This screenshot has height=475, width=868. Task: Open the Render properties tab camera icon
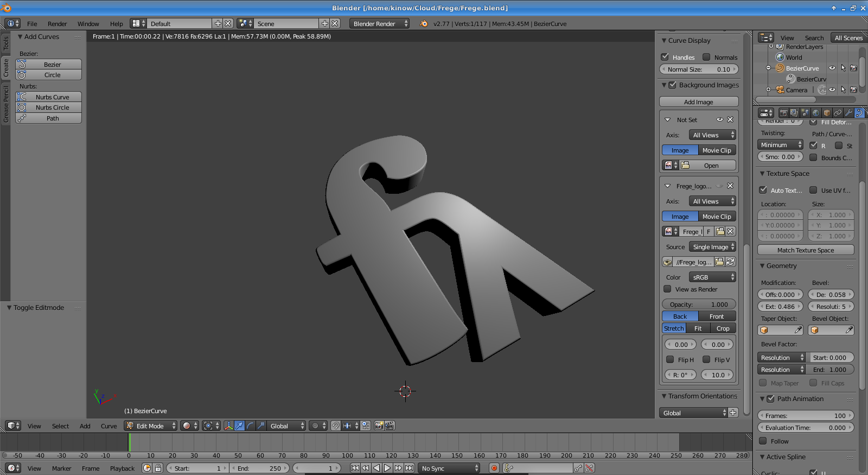(783, 113)
